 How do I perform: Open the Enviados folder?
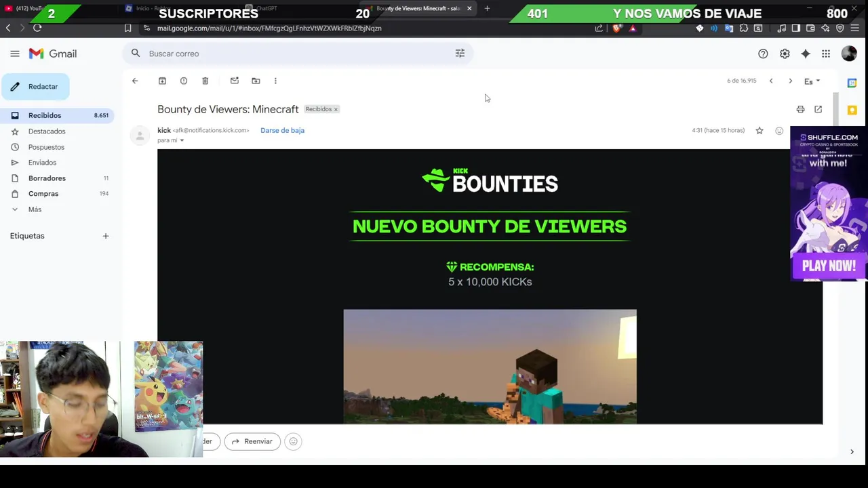point(42,163)
